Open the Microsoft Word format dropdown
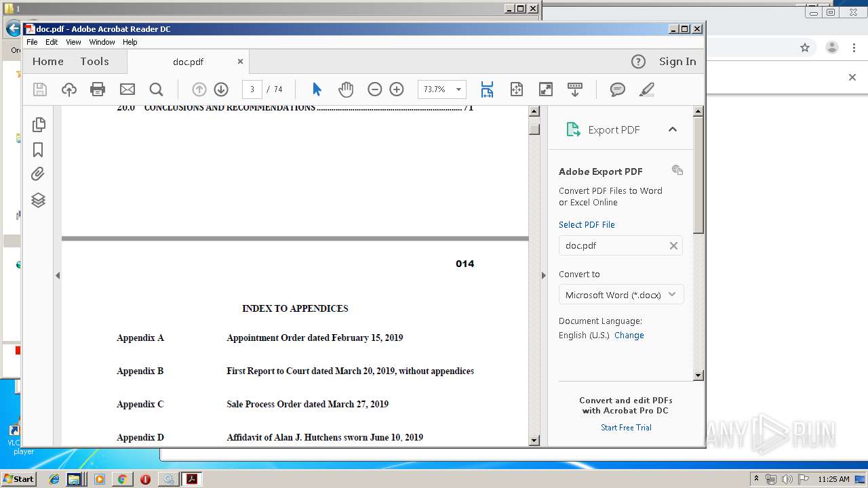 [x=620, y=295]
